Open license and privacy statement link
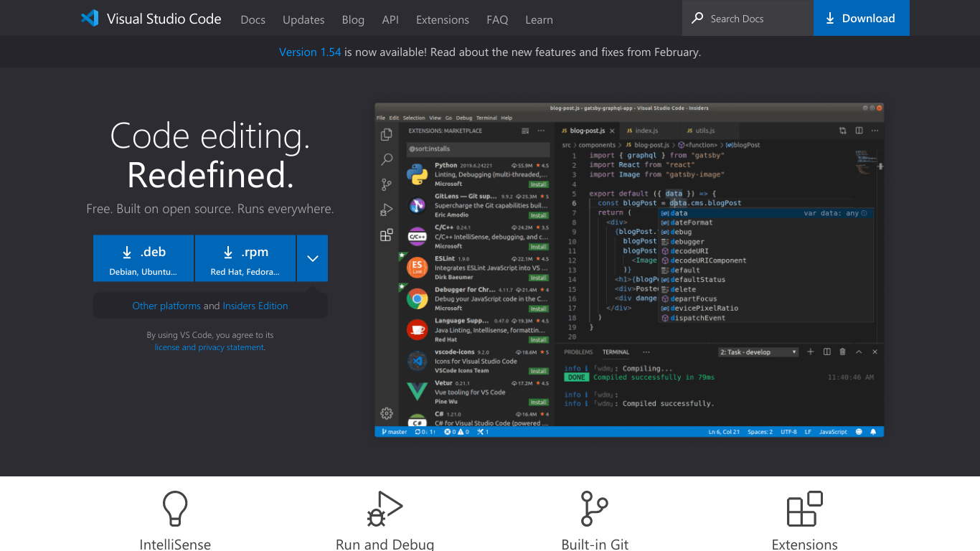The width and height of the screenshot is (980, 551). [x=209, y=347]
